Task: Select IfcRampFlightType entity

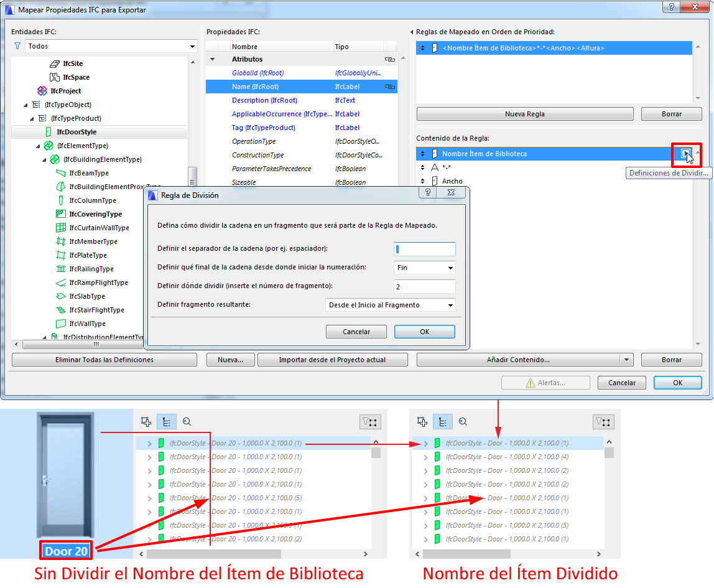Action: [98, 282]
